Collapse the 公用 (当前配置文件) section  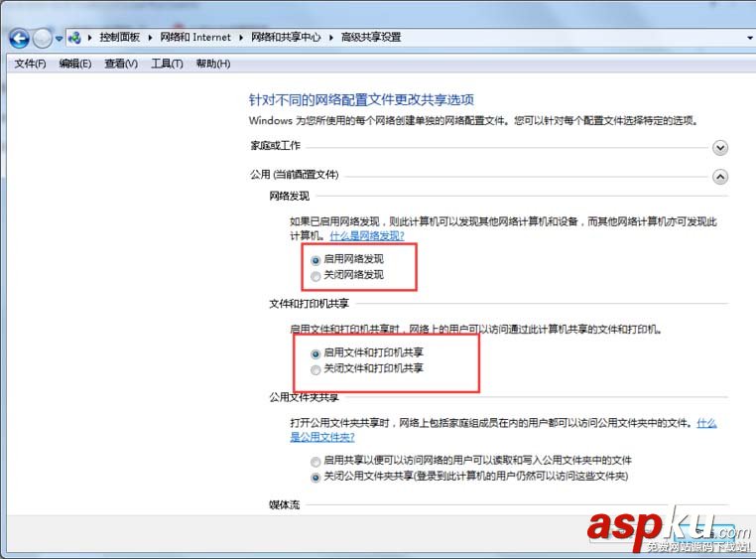[720, 177]
